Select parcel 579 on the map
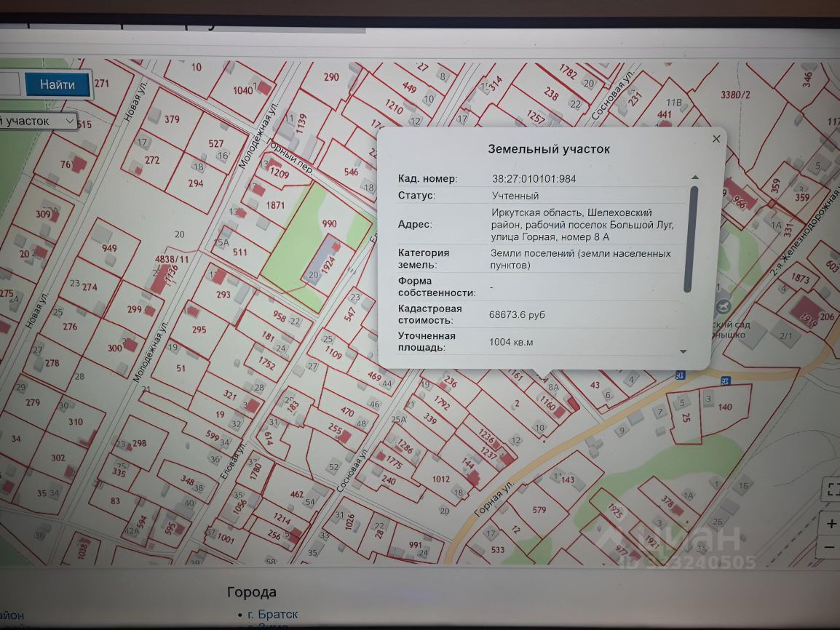The image size is (840, 630). pyautogui.click(x=539, y=510)
